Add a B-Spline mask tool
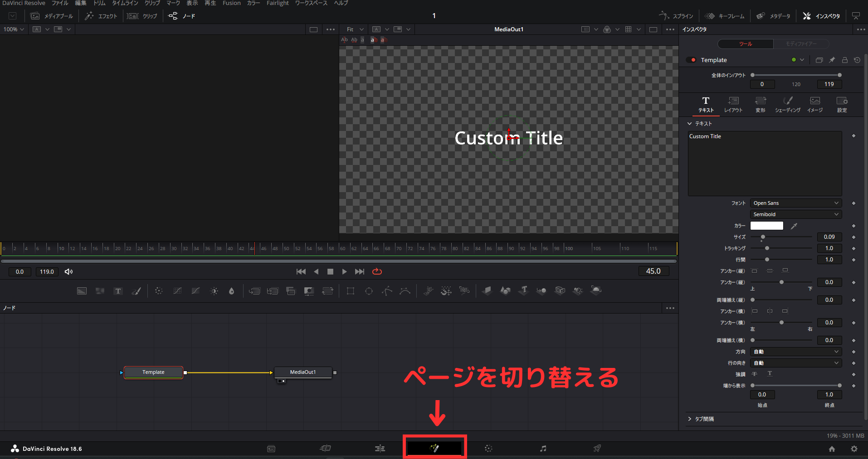868x459 pixels. click(x=405, y=291)
